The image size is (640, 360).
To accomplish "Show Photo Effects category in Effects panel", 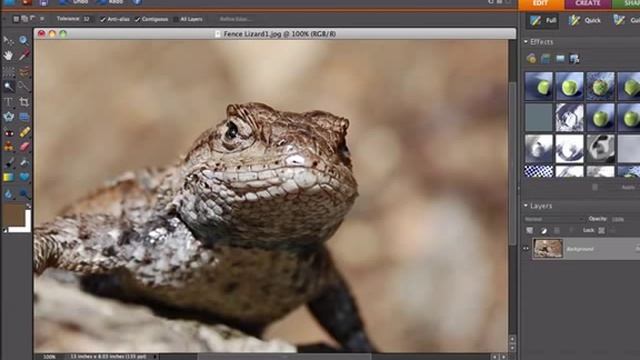I will (x=560, y=58).
